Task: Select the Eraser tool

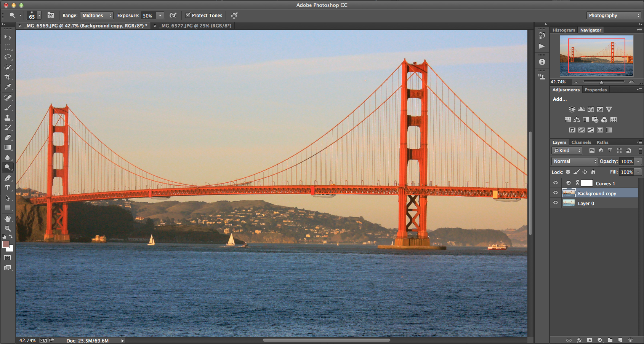Action: [8, 137]
